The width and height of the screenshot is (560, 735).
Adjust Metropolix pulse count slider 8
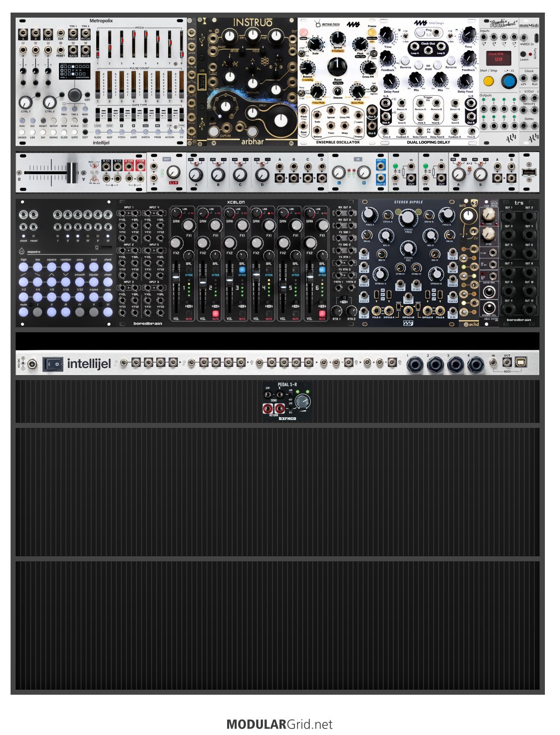pyautogui.click(x=182, y=85)
